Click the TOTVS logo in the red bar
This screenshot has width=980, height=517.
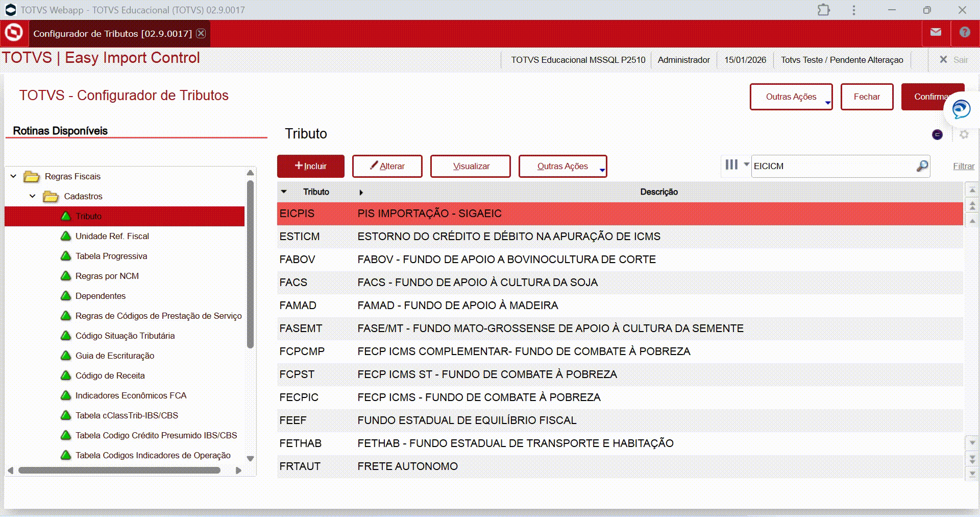14,33
